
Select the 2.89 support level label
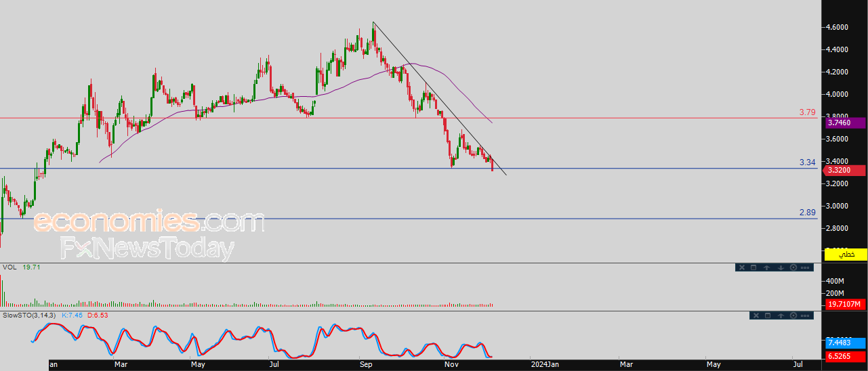point(807,213)
